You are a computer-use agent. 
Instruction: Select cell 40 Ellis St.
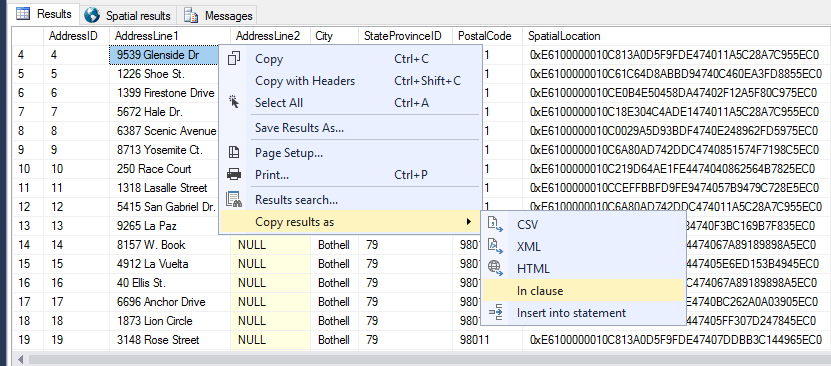pos(170,283)
